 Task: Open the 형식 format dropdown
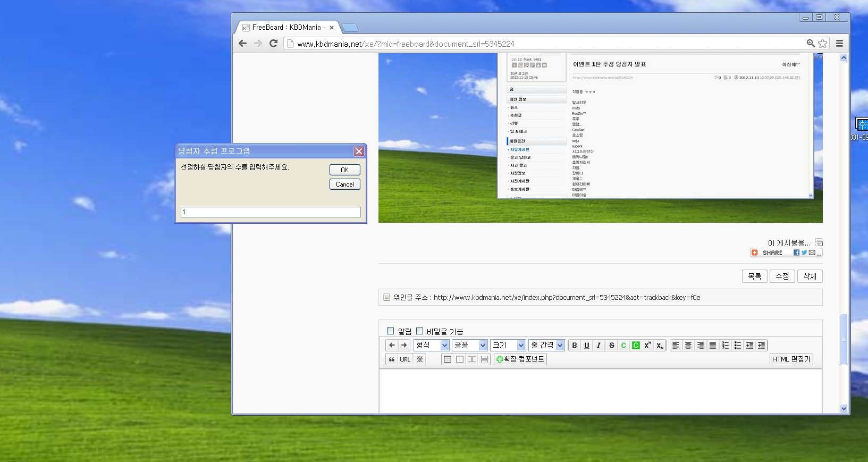coord(432,346)
